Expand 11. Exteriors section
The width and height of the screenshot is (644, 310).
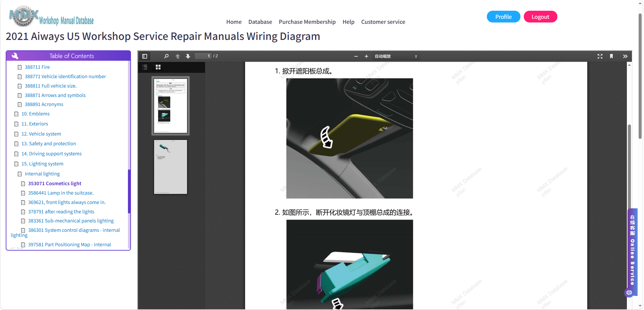pyautogui.click(x=35, y=124)
